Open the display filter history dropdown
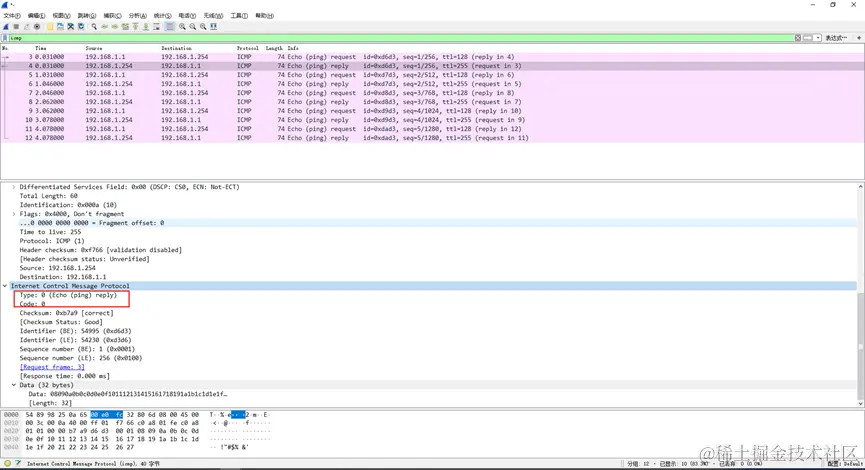865x470 pixels. click(x=818, y=38)
